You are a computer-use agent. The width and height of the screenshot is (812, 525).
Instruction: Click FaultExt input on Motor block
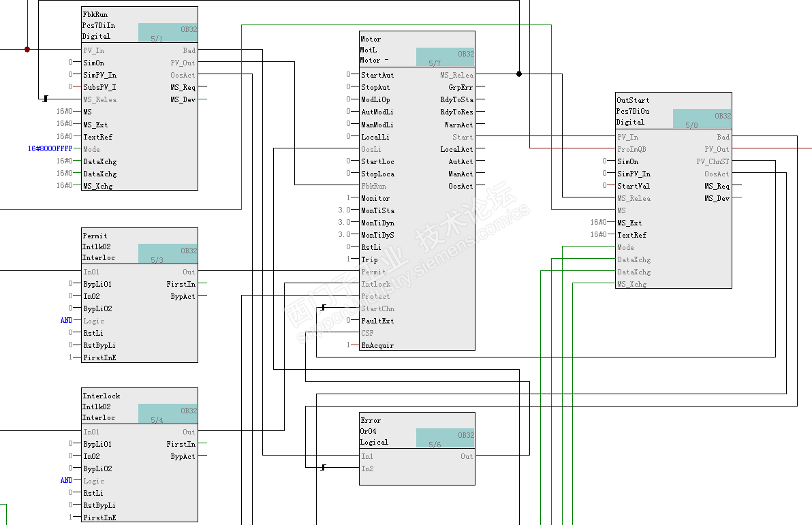[377, 321]
